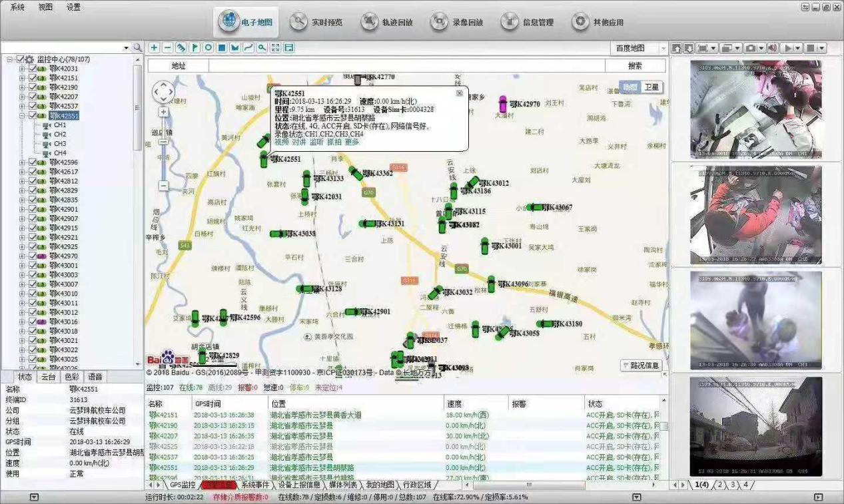Choose the circle drawing tool in map toolbar
844x504 pixels.
pyautogui.click(x=208, y=48)
